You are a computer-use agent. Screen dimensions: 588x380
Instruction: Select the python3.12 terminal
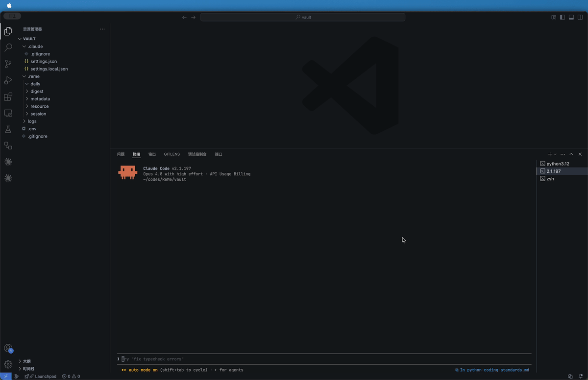click(x=563, y=164)
